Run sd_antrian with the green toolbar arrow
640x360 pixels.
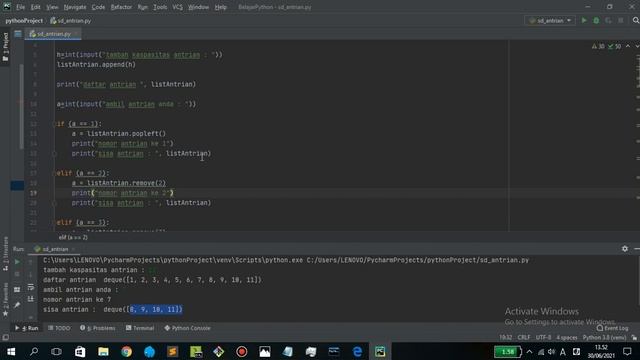(x=584, y=20)
